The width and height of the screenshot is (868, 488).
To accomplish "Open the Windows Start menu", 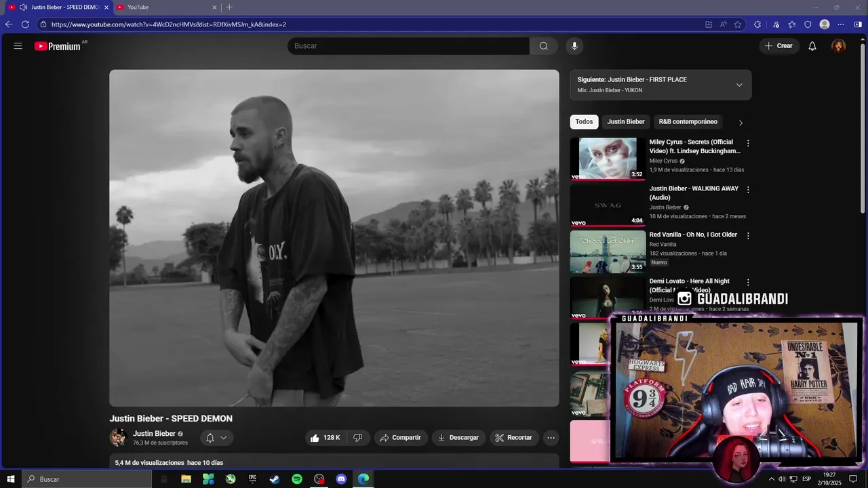I will point(11,479).
